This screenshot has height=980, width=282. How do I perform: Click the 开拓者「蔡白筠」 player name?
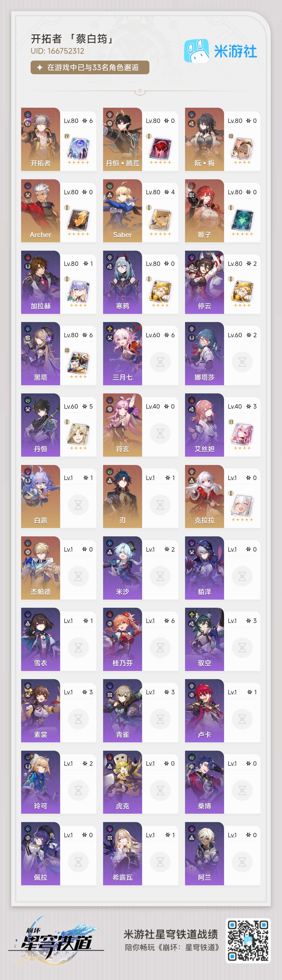point(72,38)
